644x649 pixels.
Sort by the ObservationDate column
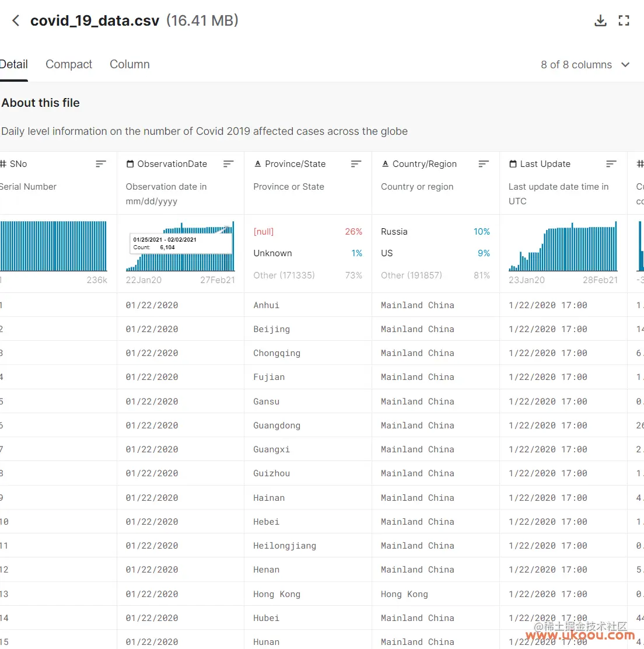point(228,164)
